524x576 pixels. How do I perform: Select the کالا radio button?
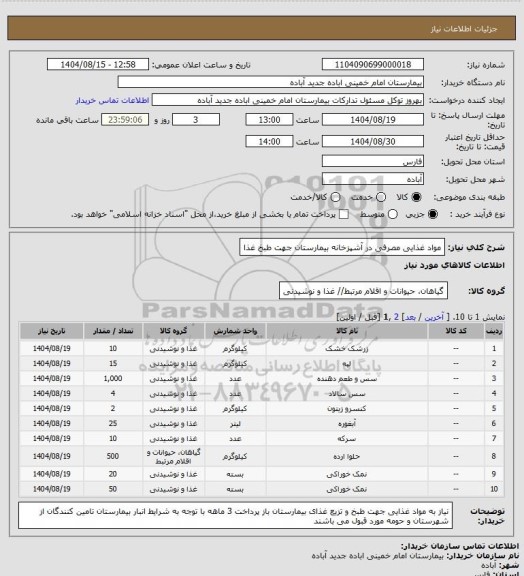[x=416, y=197]
